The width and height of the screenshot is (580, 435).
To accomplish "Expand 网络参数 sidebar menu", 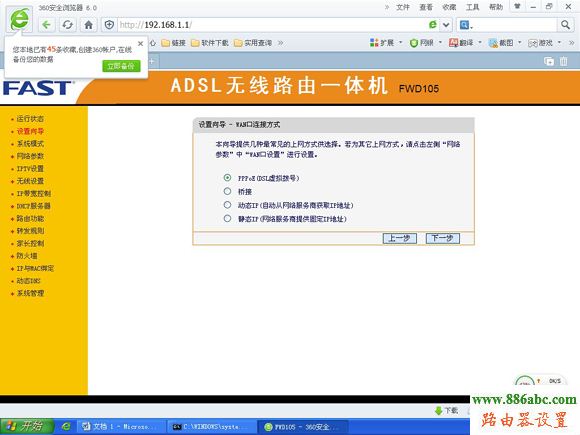I will click(30, 156).
